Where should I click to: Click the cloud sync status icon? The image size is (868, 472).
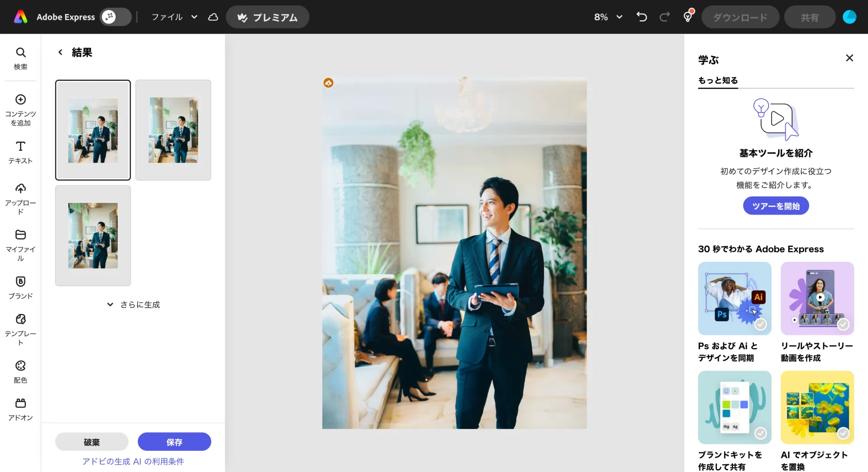[x=213, y=17]
